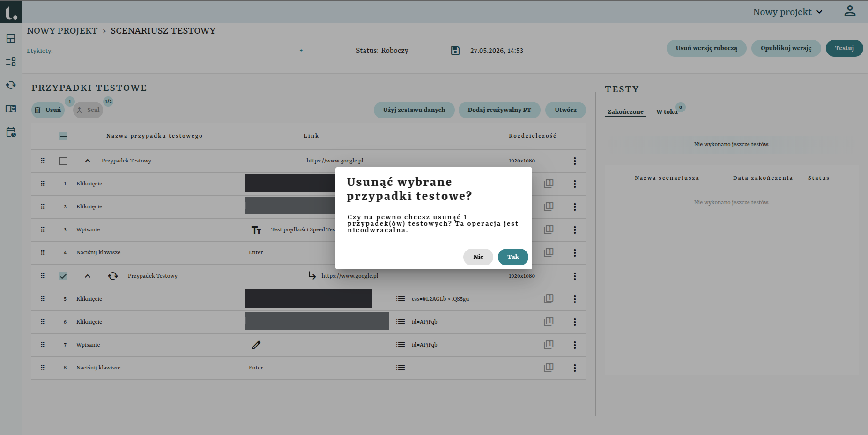The height and width of the screenshot is (435, 868).
Task: Collapse the second Przypadek Testowy chevron
Action: (88, 276)
